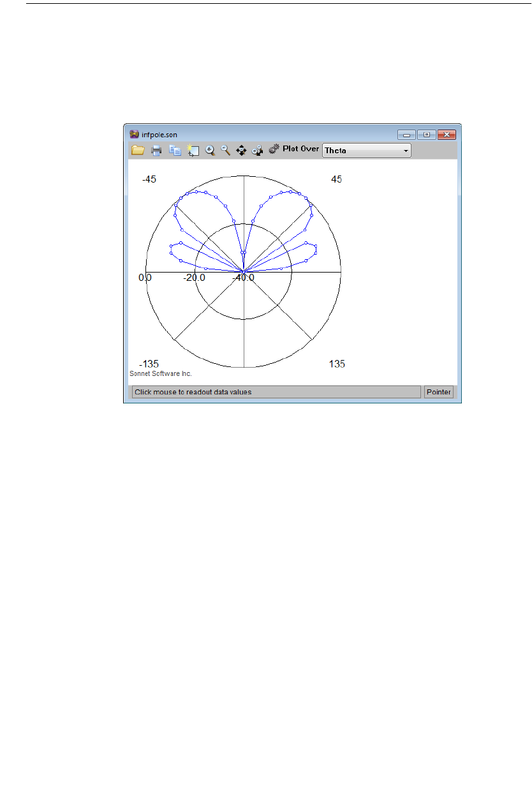Select the zoom-to-area selection tool
532x810 pixels.
(x=193, y=151)
